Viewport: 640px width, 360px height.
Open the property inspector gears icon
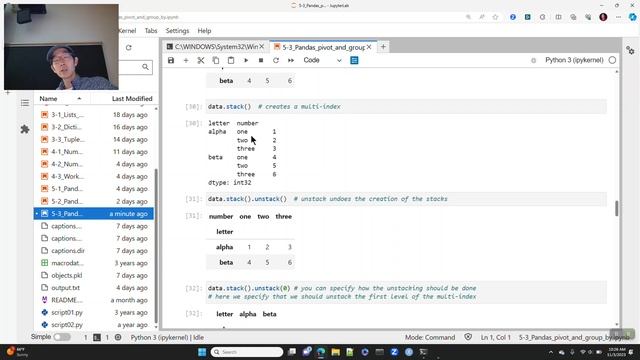point(630,51)
